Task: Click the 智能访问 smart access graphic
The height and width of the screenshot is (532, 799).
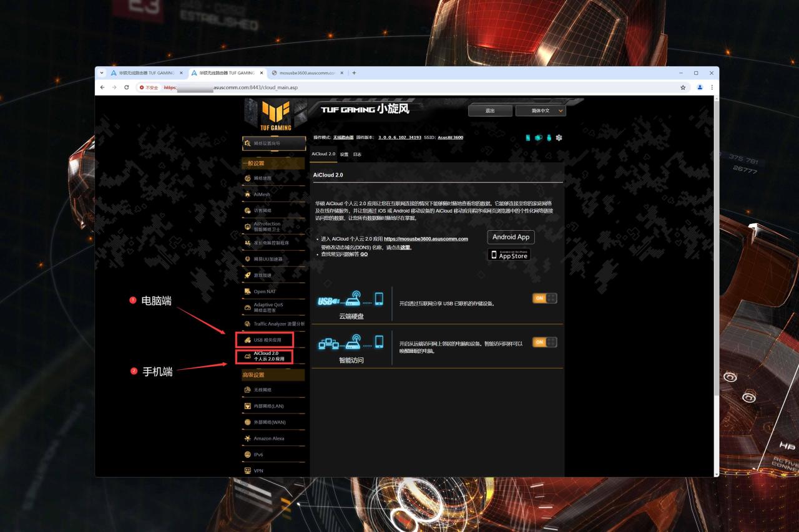Action: point(350,342)
